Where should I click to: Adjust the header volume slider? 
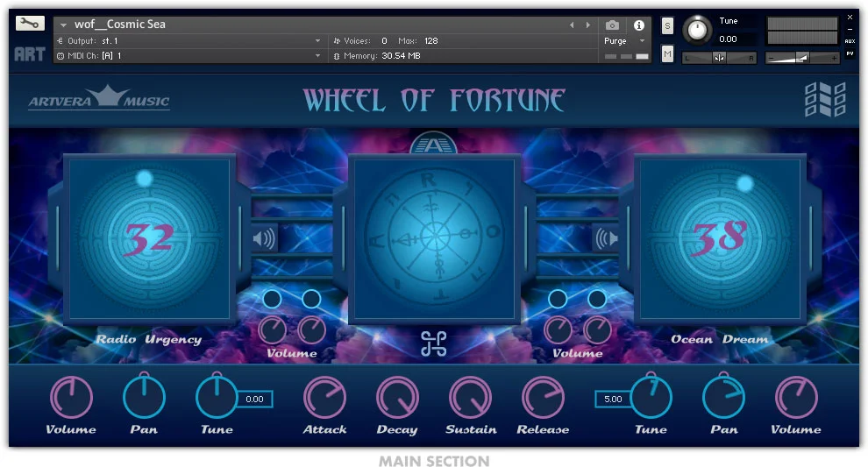[802, 58]
